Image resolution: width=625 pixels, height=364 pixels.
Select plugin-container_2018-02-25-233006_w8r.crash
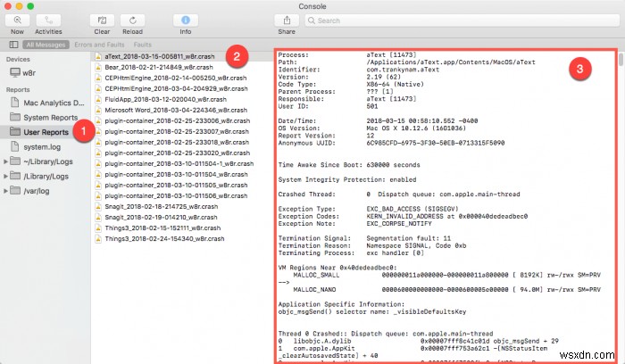pos(178,121)
